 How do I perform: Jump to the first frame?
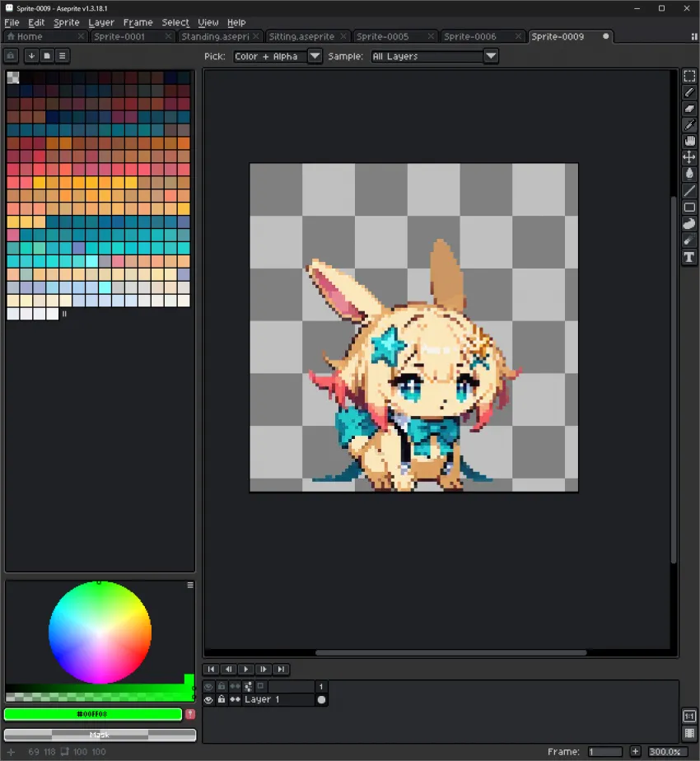[211, 670]
